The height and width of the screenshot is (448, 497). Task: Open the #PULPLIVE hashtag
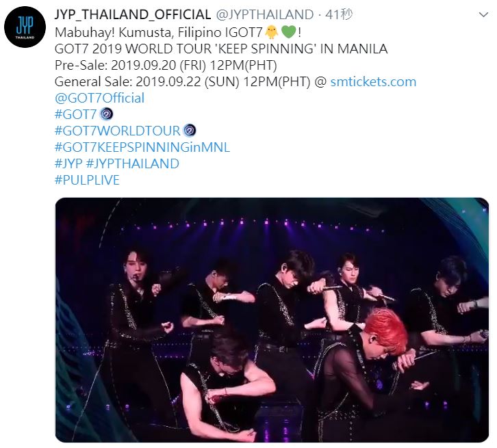87,180
